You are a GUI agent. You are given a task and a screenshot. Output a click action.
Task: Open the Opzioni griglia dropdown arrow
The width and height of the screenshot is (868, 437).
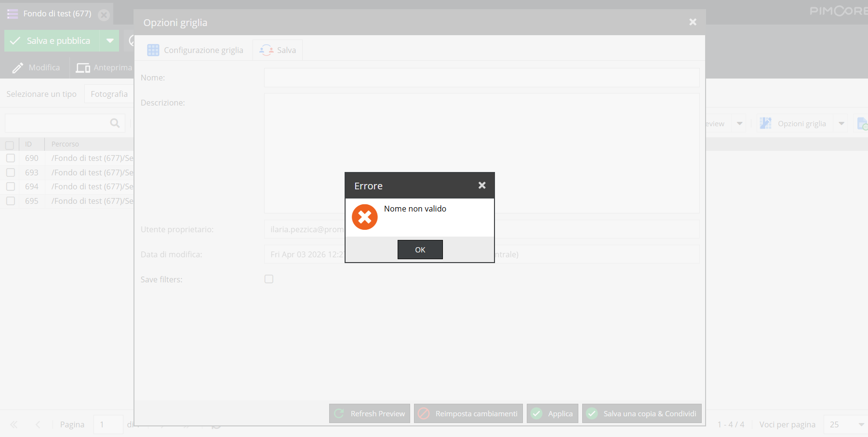[x=841, y=124]
